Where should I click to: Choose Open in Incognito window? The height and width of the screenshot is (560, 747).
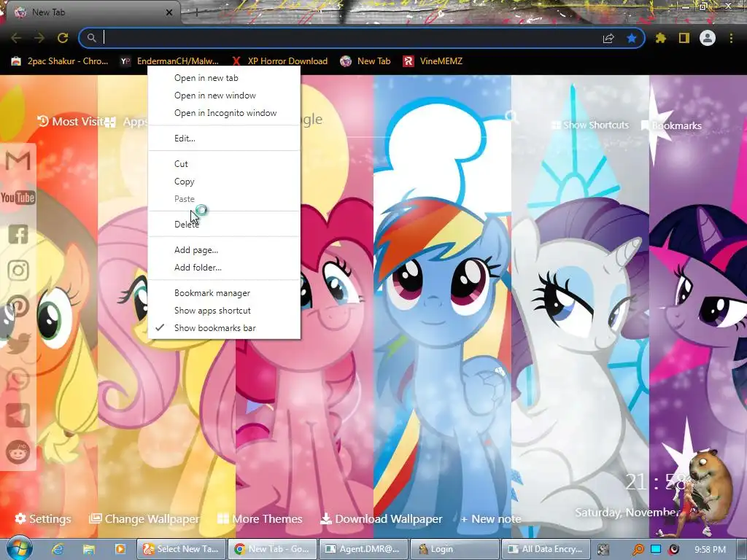(x=224, y=113)
